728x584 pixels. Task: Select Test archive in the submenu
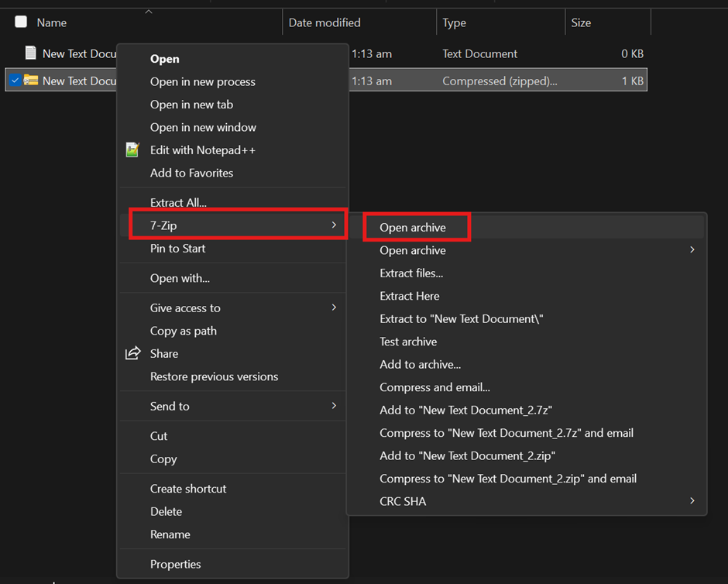(408, 342)
